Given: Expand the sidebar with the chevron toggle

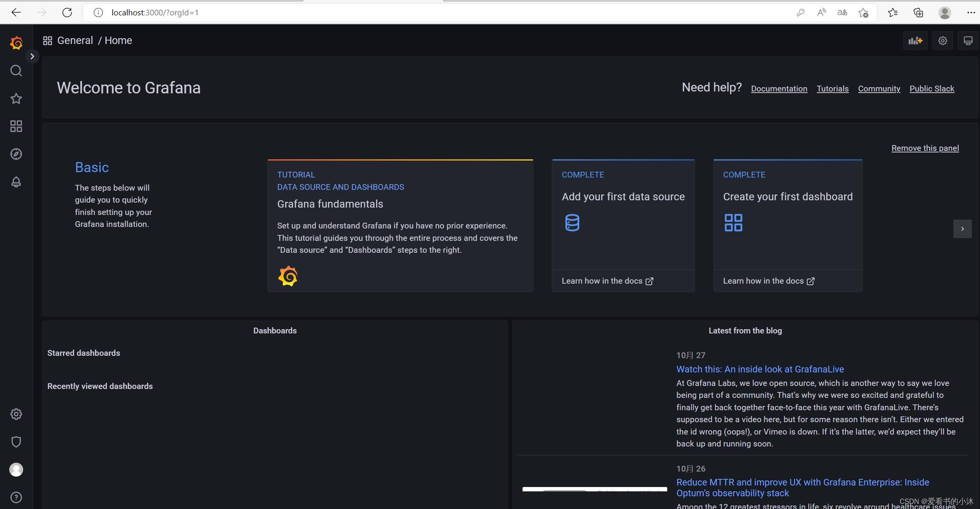Looking at the screenshot, I should (32, 56).
